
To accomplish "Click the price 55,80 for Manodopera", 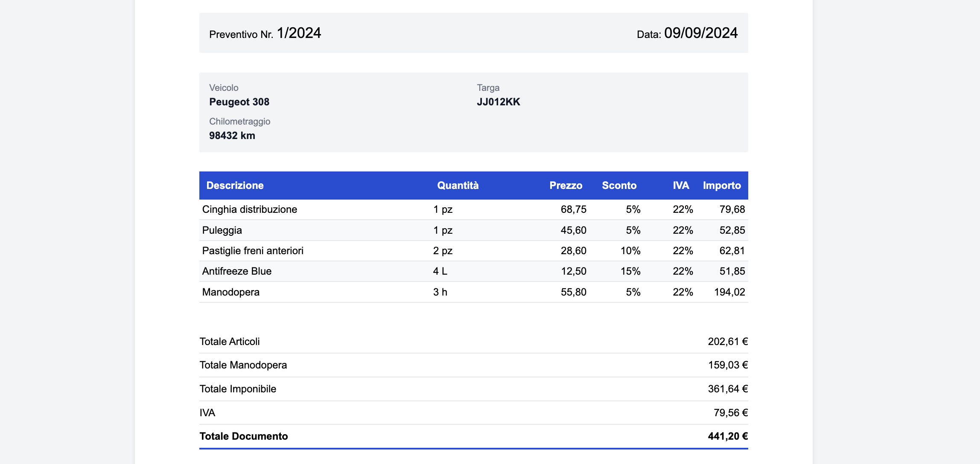I will click(573, 292).
